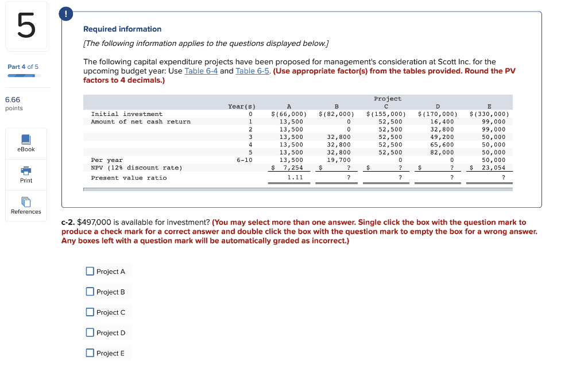
Task: Check the Project A checkbox
Action: (x=90, y=271)
